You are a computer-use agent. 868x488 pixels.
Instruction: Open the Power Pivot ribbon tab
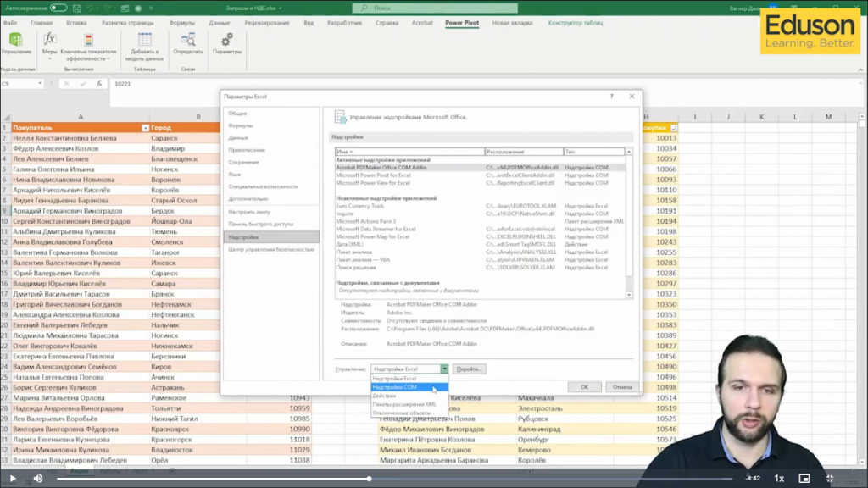462,23
